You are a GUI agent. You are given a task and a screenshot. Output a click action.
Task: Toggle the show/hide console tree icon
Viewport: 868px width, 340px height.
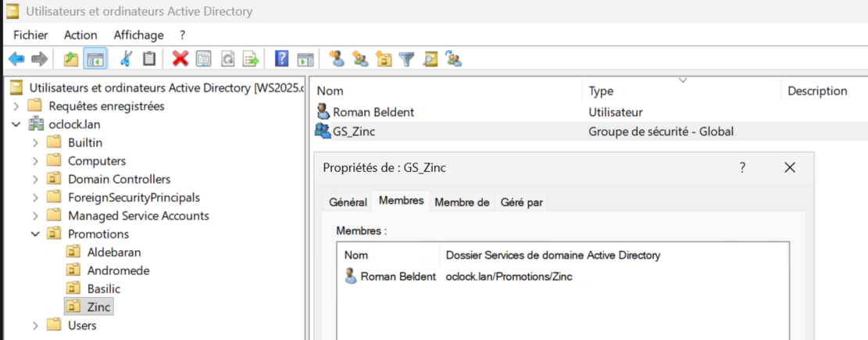(x=95, y=59)
